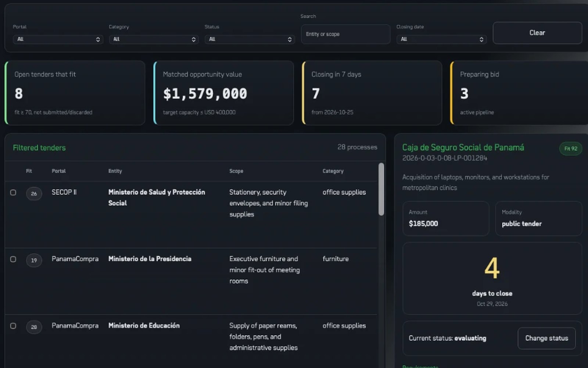Click the fit score badge 26
Screen dimensions: 588x368
pyautogui.click(x=34, y=194)
